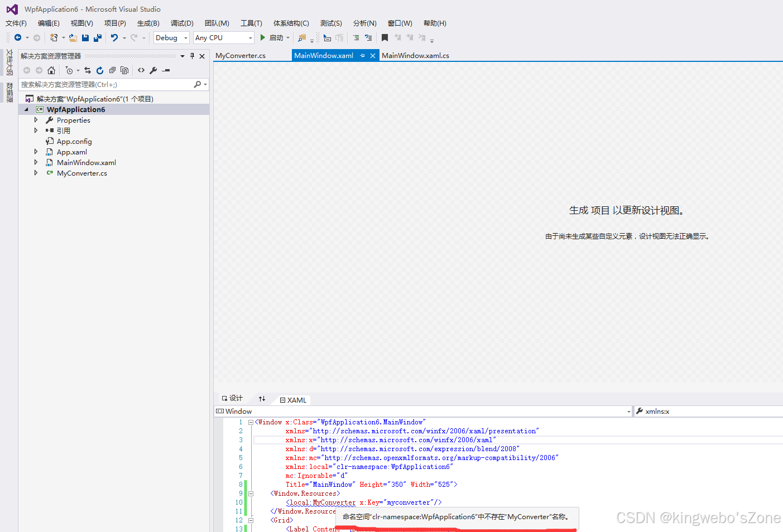Viewport: 783px width, 532px height.
Task: Open the 调试(D) menu
Action: 182,23
